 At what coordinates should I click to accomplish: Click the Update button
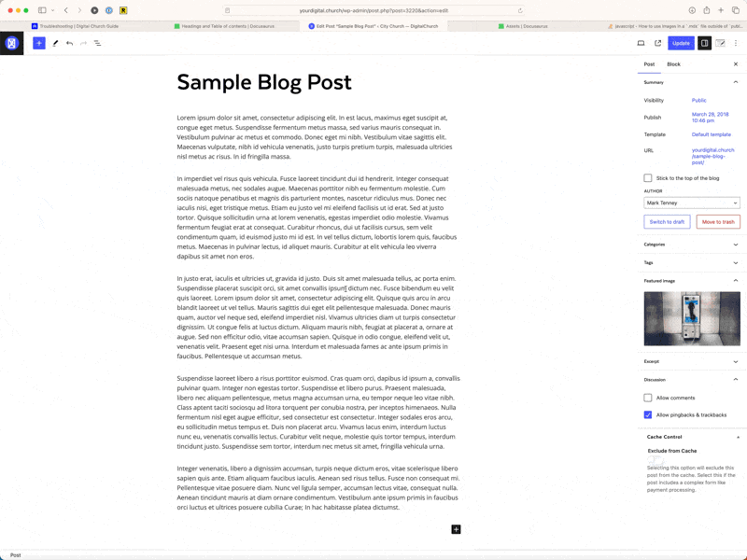click(681, 43)
